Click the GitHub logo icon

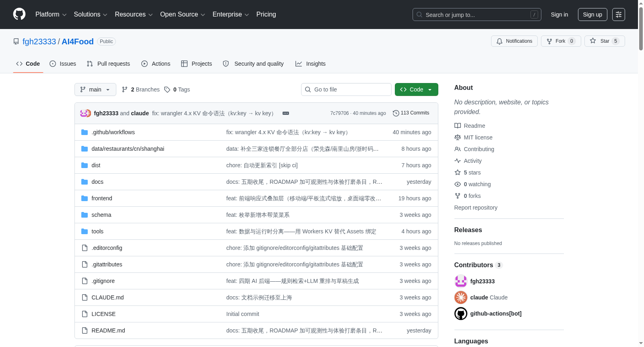tap(19, 15)
